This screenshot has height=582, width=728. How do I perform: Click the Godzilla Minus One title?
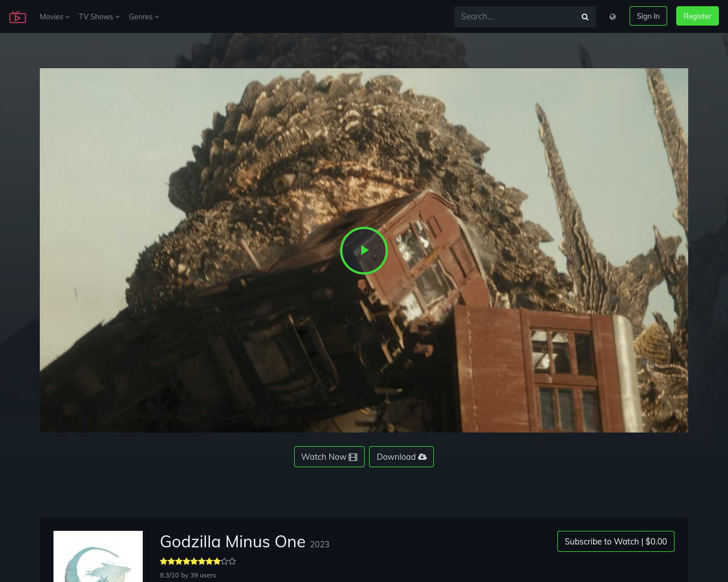(233, 542)
